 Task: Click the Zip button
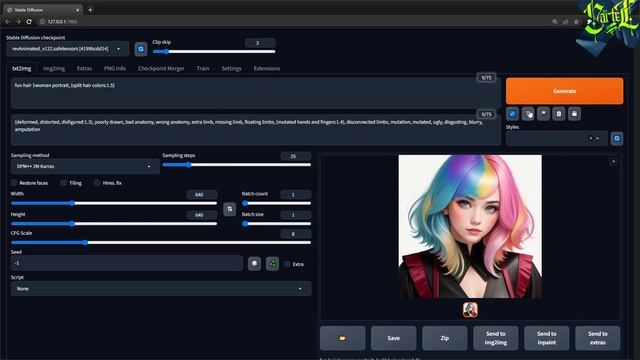tap(444, 338)
